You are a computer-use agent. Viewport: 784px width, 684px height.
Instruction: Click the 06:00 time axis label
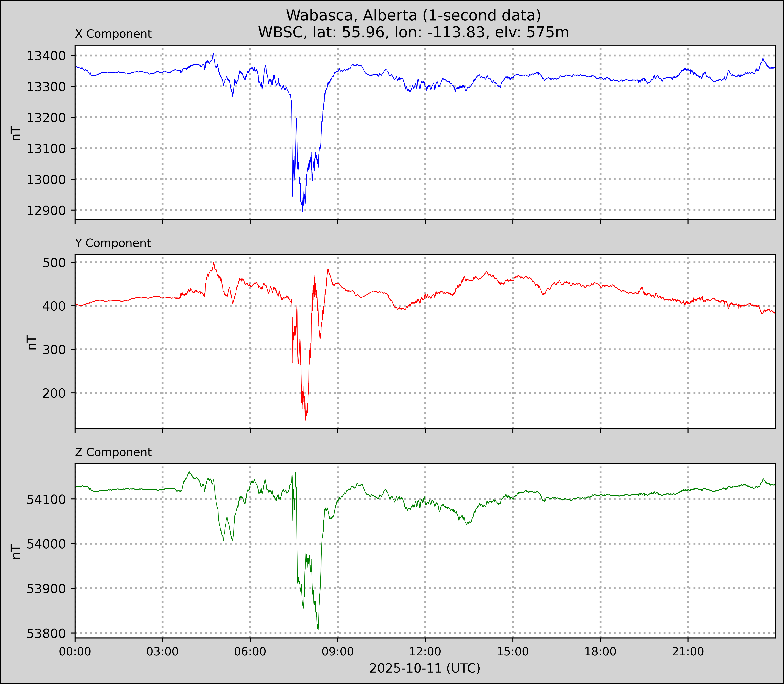point(250,652)
